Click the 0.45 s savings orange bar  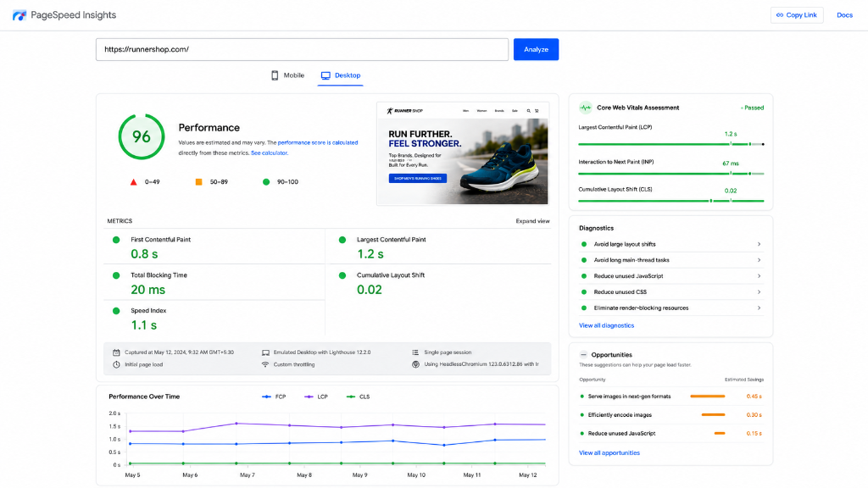pos(708,396)
